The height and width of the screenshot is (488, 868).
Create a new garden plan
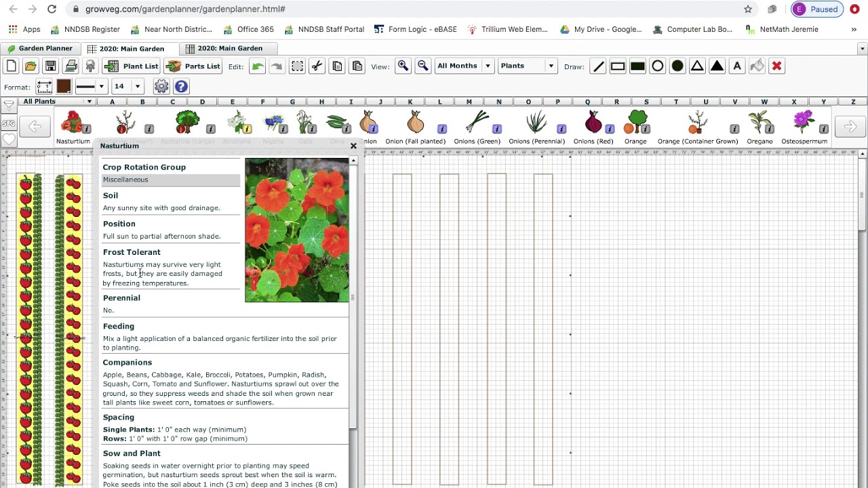point(11,66)
